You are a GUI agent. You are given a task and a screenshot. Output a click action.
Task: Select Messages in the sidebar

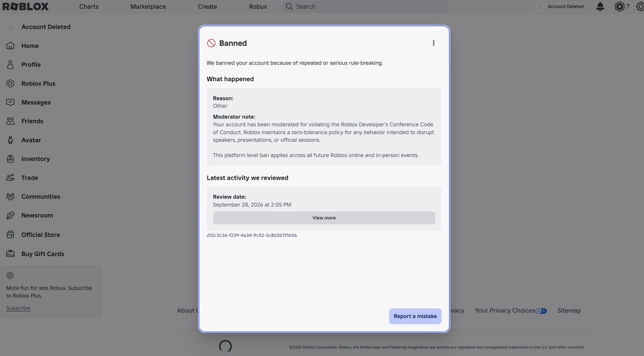coord(36,102)
